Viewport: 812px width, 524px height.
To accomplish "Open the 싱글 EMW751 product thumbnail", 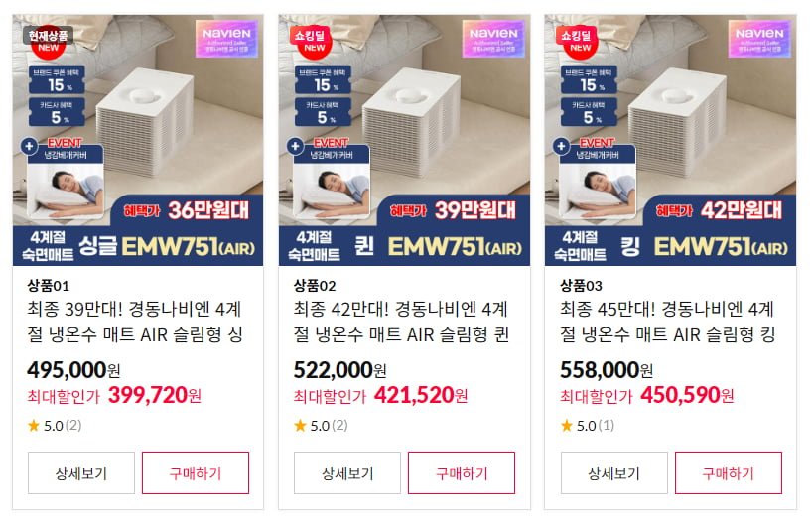I will coord(138,140).
